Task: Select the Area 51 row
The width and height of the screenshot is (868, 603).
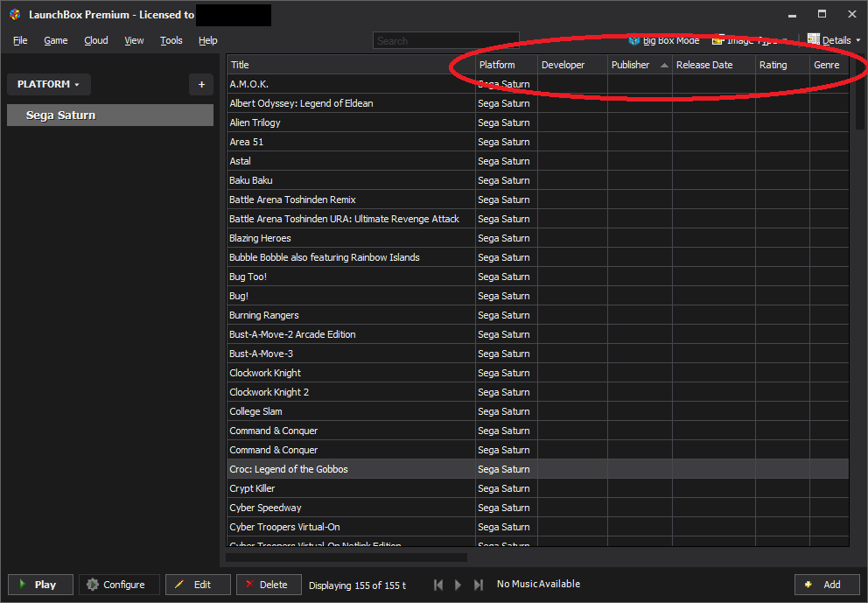Action: (537, 142)
